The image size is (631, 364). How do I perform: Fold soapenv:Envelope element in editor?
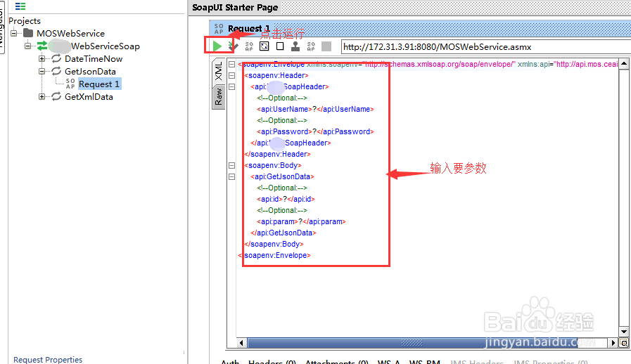coord(232,65)
